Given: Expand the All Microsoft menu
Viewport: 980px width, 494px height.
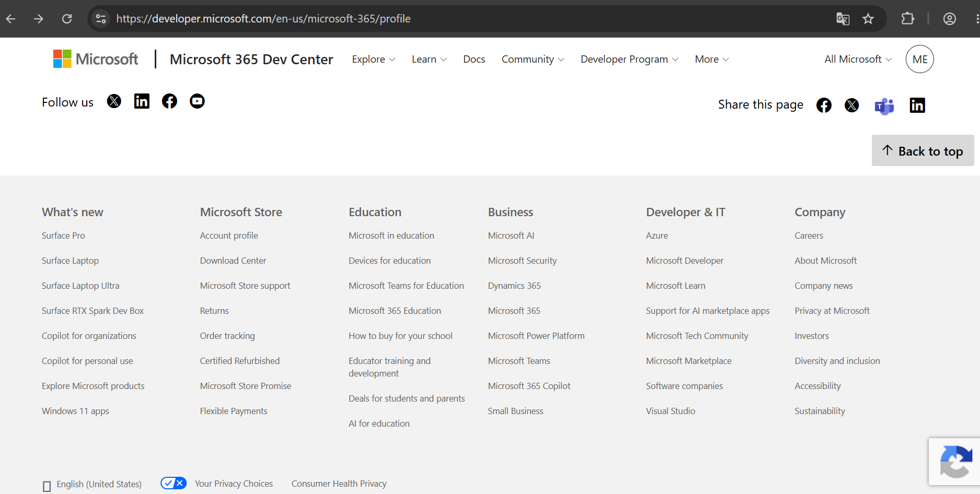Looking at the screenshot, I should pos(858,60).
